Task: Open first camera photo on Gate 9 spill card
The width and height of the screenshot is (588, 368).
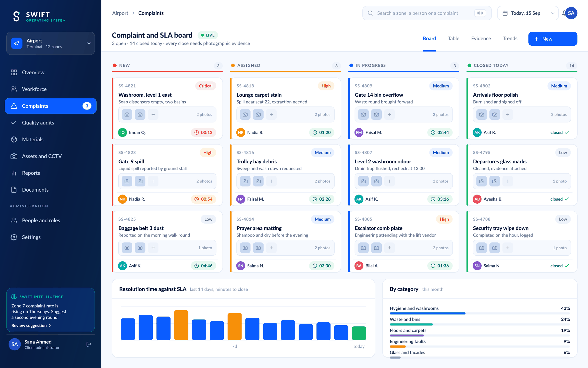Action: coord(127,181)
